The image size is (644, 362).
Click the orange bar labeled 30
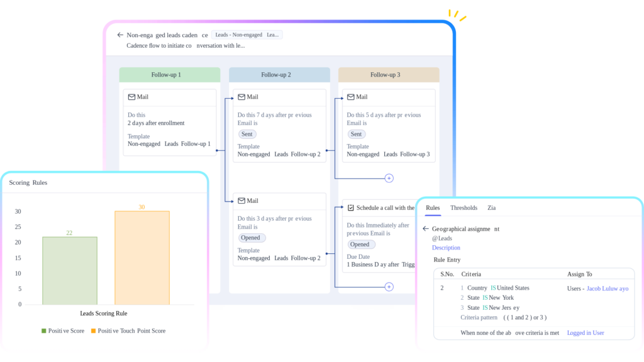142,258
